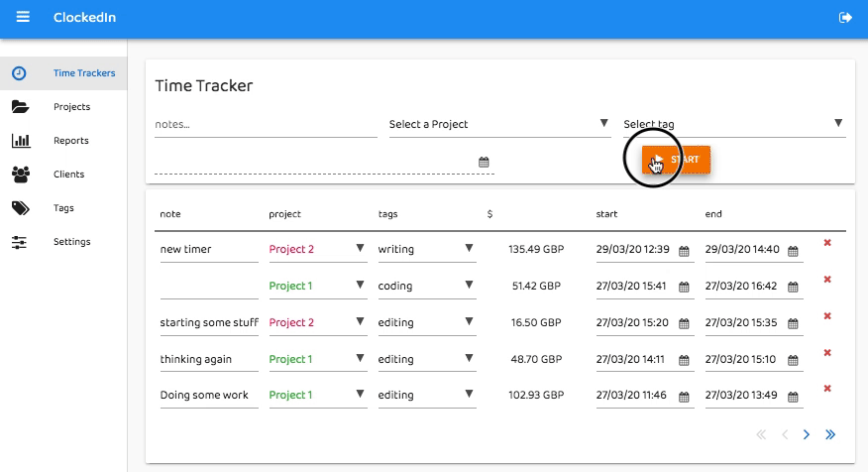This screenshot has height=472, width=868.
Task: Open the Reports section in sidebar
Action: pyautogui.click(x=70, y=141)
